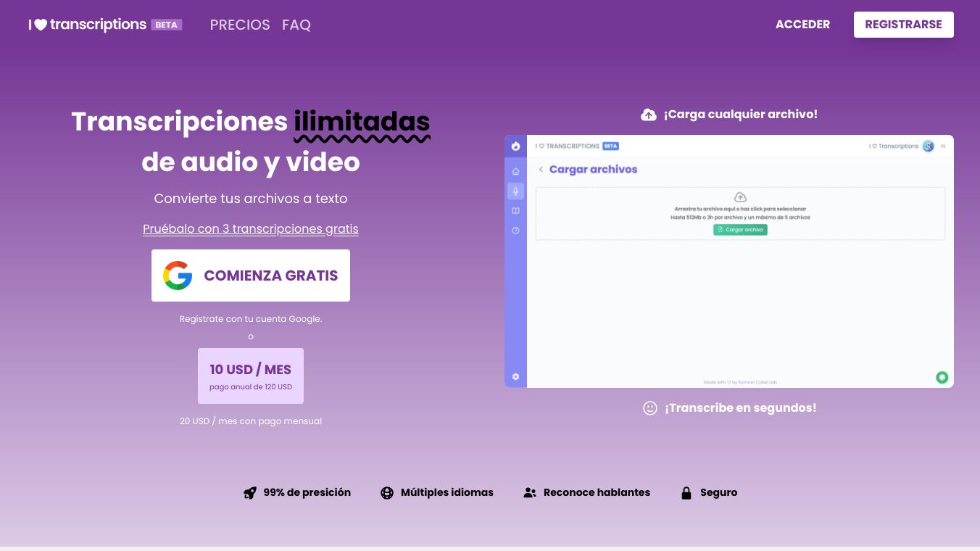980x551 pixels.
Task: Click the cloud icon inside the upload drop zone
Action: (x=740, y=197)
